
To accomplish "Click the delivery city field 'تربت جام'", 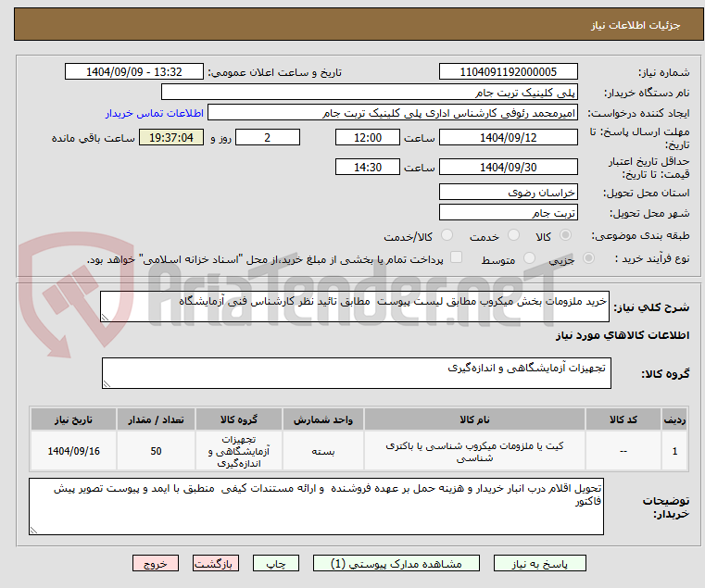I will pos(508,212).
